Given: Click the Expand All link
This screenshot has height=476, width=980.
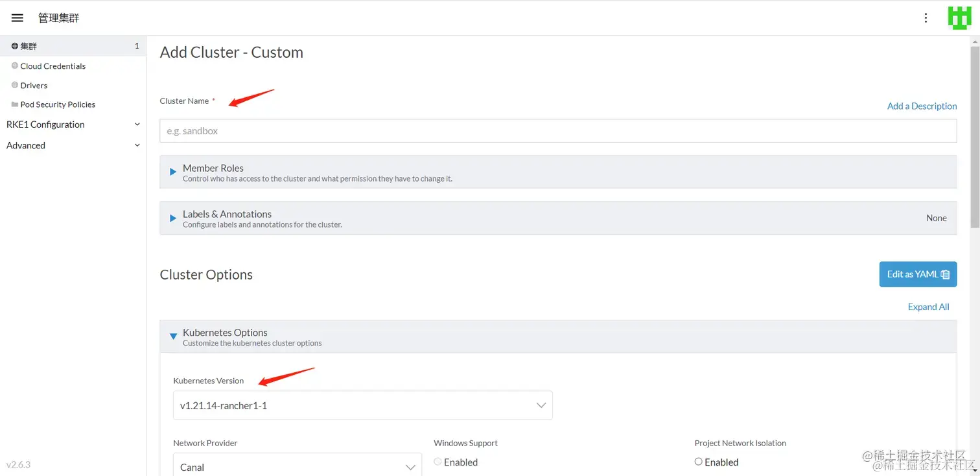Looking at the screenshot, I should 928,307.
